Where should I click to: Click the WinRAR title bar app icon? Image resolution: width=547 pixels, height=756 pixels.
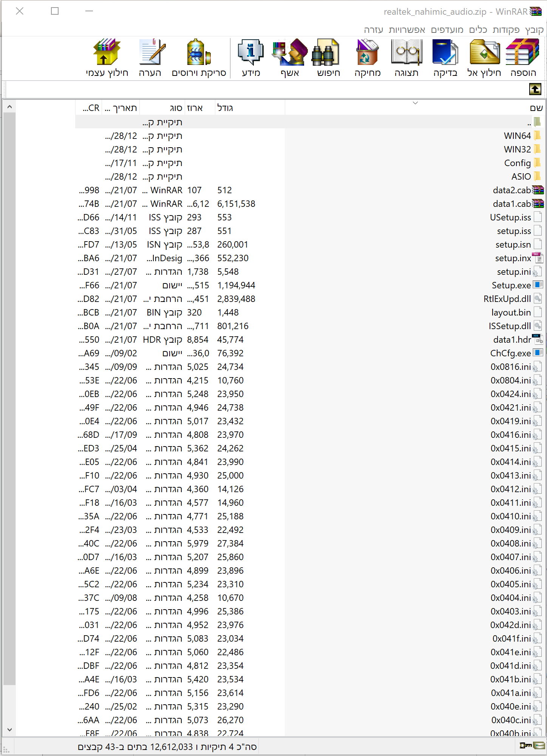click(536, 11)
